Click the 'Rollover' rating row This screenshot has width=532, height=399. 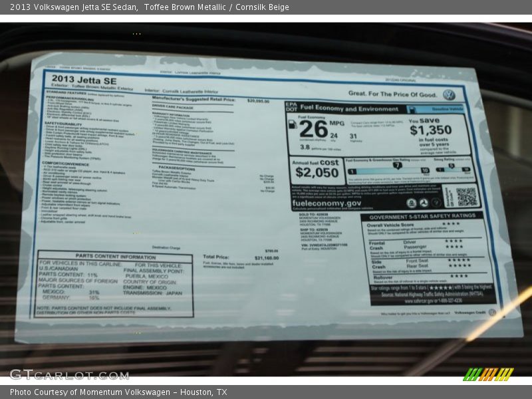[x=420, y=277]
